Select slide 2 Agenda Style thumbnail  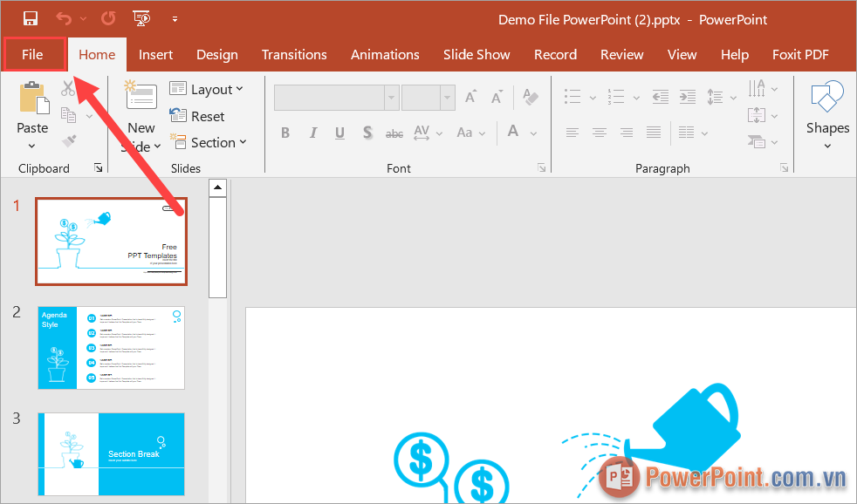tap(111, 347)
